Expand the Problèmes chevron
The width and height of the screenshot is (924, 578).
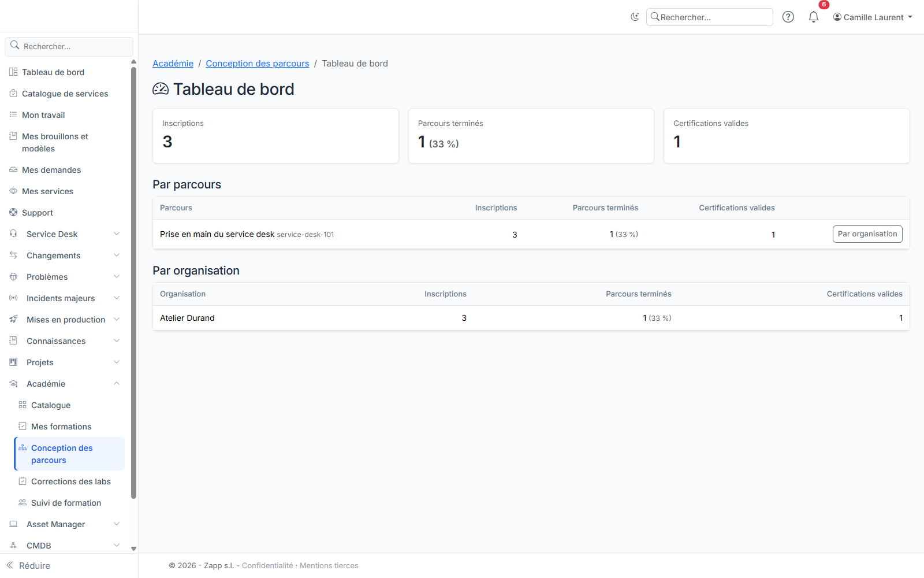(x=117, y=276)
